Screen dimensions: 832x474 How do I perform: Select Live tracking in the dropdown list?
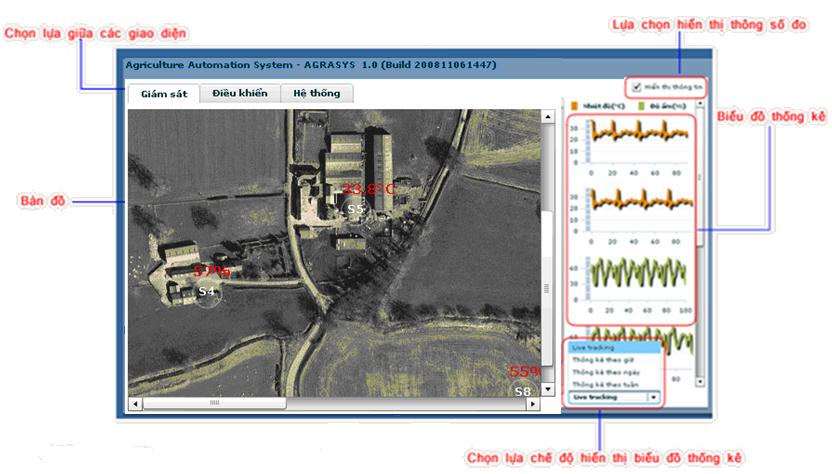tap(596, 348)
